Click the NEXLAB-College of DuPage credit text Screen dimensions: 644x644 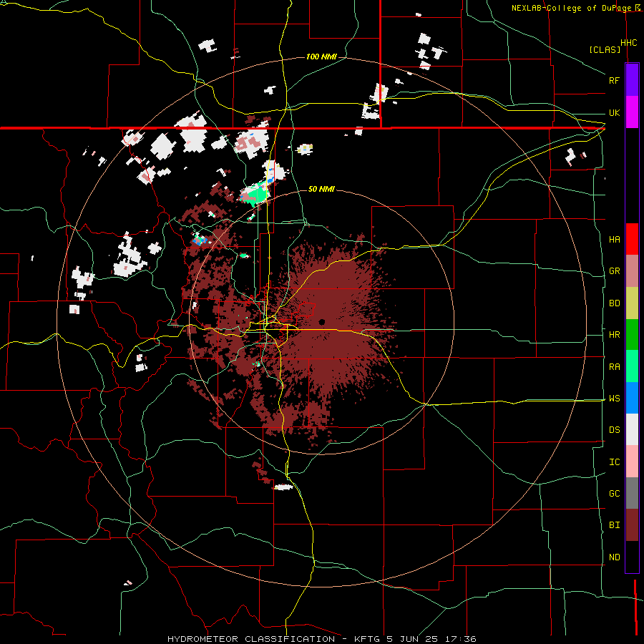[572, 8]
